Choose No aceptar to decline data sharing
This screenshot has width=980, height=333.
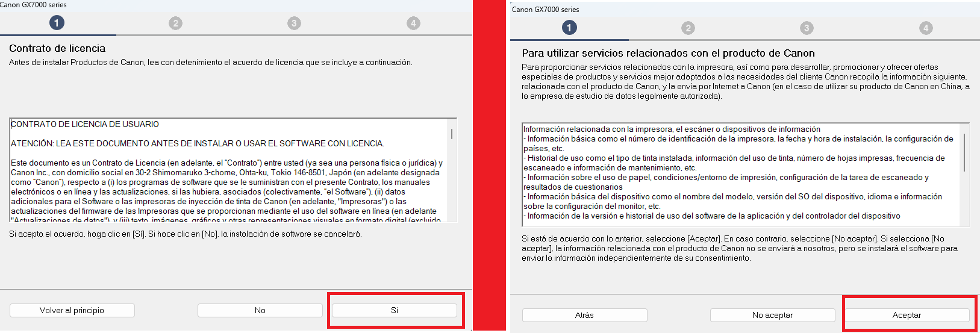(772, 315)
